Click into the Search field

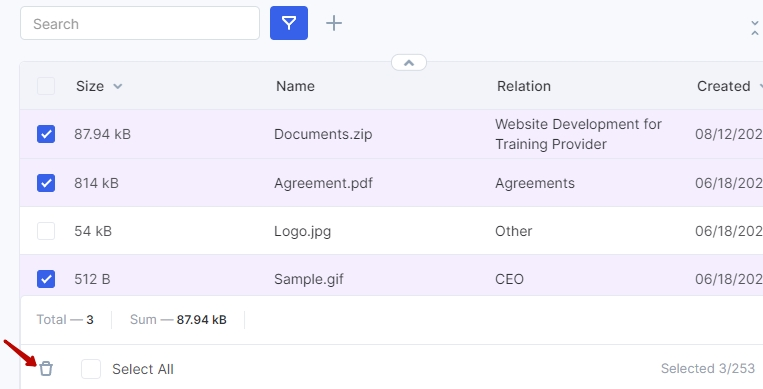(140, 23)
